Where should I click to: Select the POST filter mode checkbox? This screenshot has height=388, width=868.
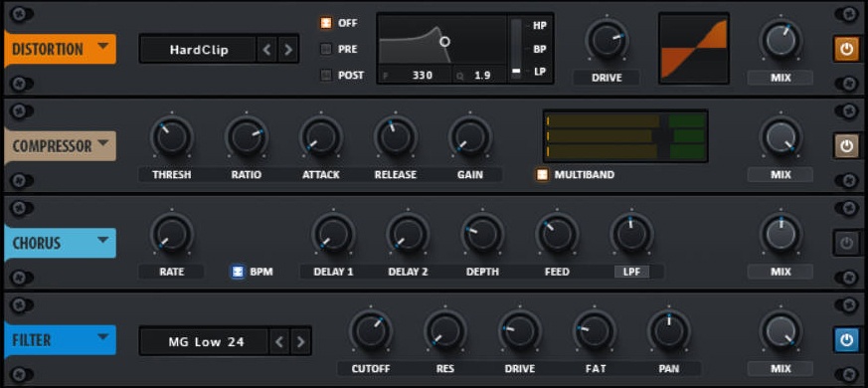(326, 75)
